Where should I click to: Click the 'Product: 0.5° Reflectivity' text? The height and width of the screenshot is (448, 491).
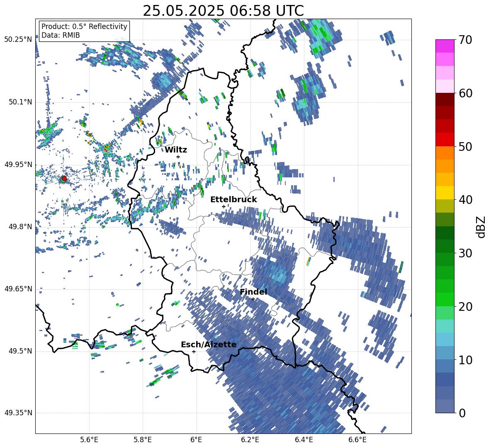click(x=84, y=26)
